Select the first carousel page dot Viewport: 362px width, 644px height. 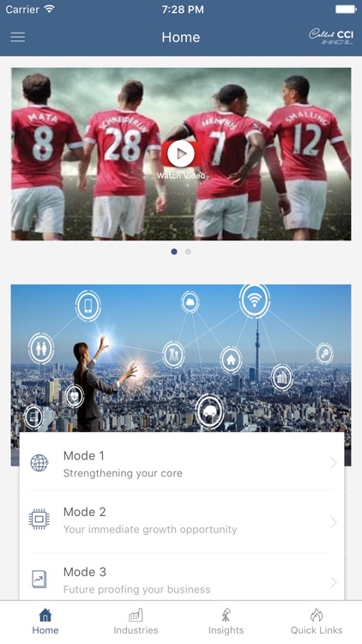[174, 252]
